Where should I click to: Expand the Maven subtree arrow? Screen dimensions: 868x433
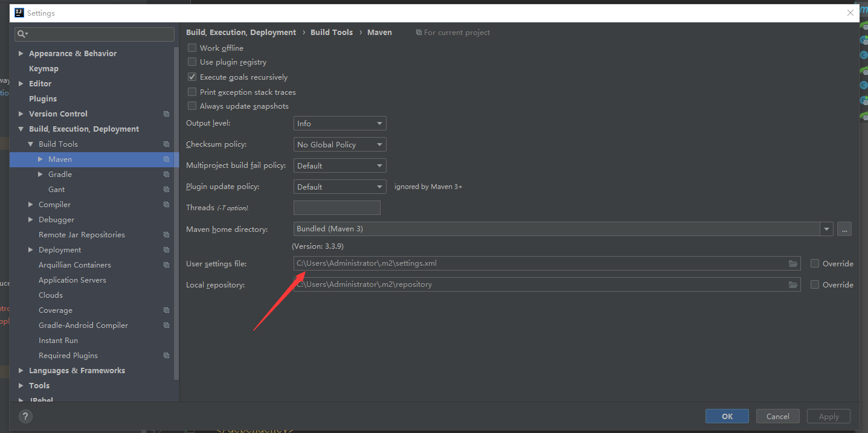pyautogui.click(x=40, y=159)
